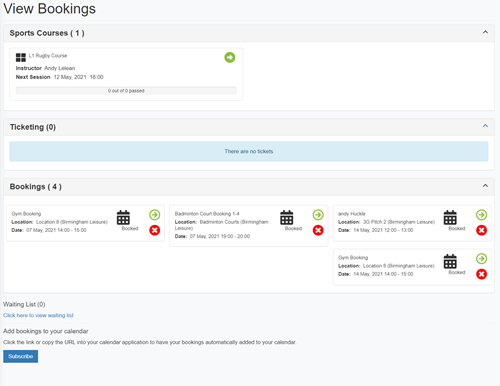
Task: Click calendar icon on andy Huckle booking
Action: (x=450, y=218)
